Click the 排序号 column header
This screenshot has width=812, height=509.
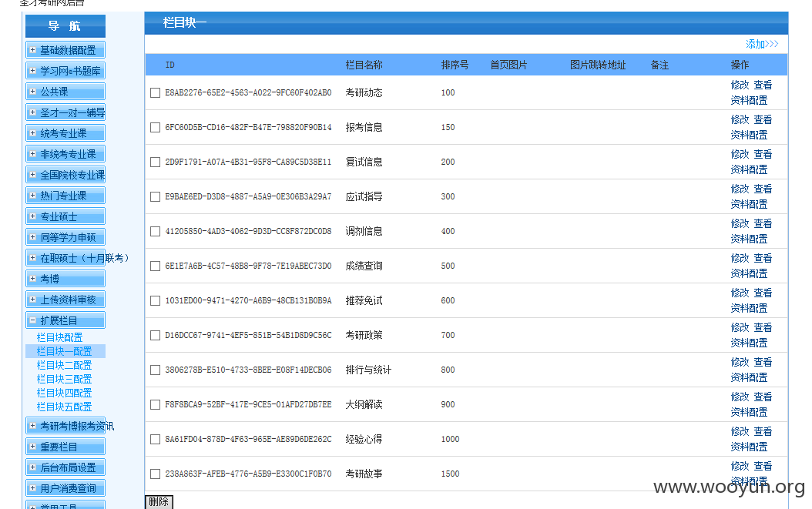[455, 65]
